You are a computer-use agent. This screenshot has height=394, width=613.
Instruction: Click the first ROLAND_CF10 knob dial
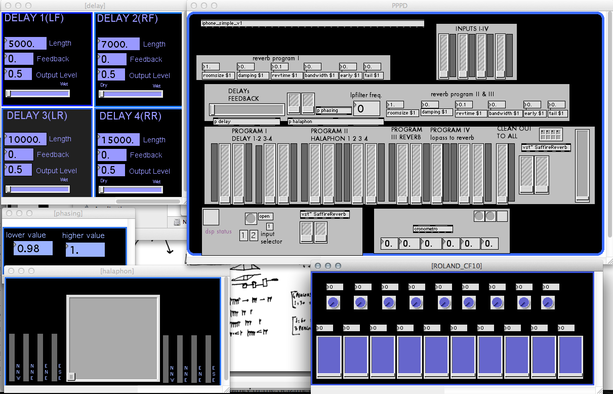[333, 303]
